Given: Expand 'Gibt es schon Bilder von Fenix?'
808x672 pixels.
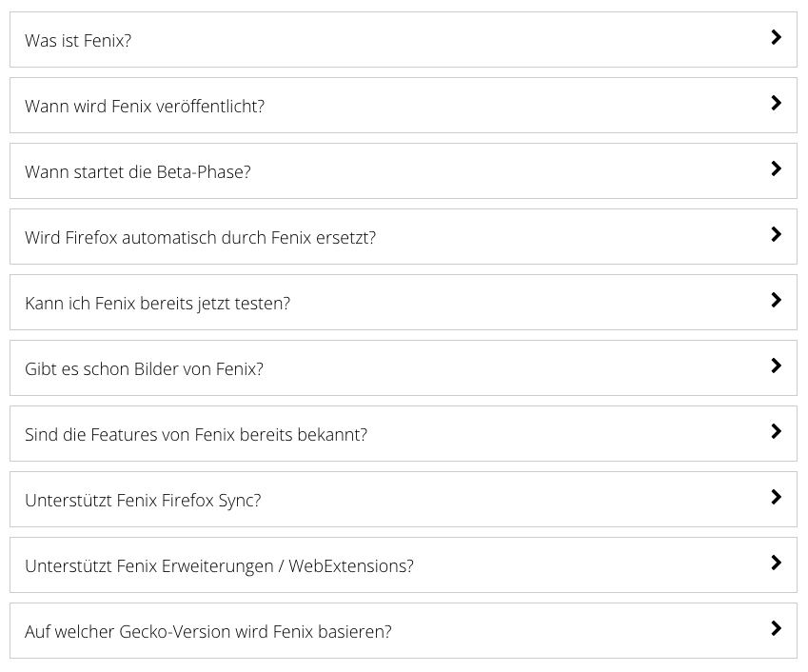Looking at the screenshot, I should [144, 368].
